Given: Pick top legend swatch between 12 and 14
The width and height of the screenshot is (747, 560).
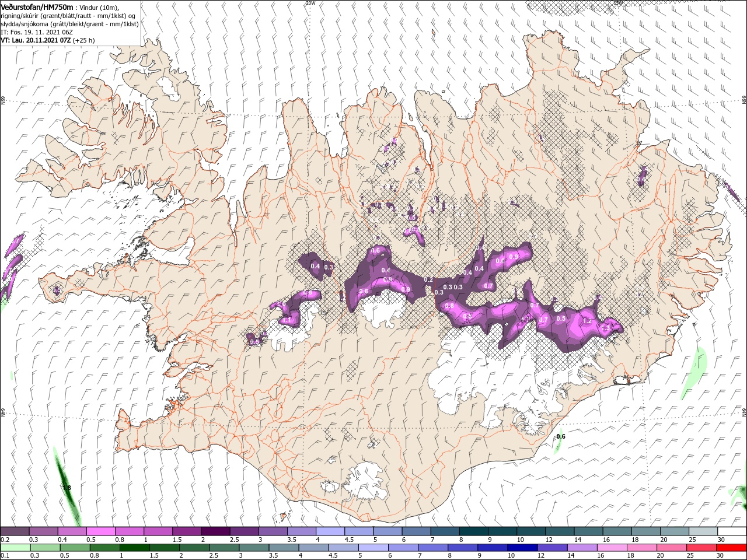Looking at the screenshot, I should (x=560, y=531).
